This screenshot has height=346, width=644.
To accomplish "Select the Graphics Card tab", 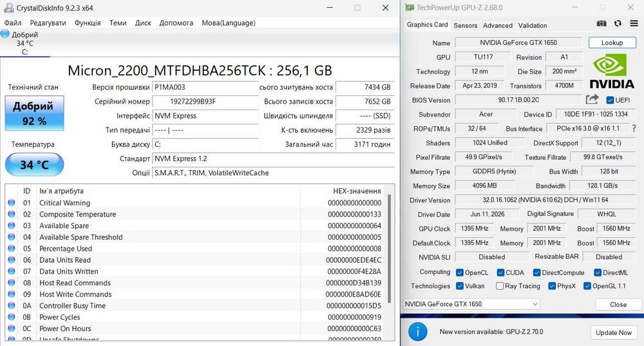I will [x=427, y=24].
